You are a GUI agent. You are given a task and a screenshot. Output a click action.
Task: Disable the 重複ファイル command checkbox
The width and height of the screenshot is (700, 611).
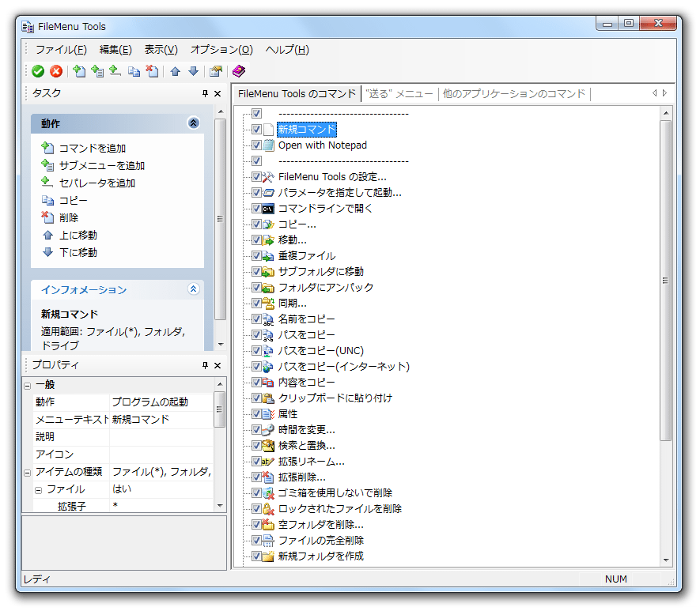click(x=256, y=256)
